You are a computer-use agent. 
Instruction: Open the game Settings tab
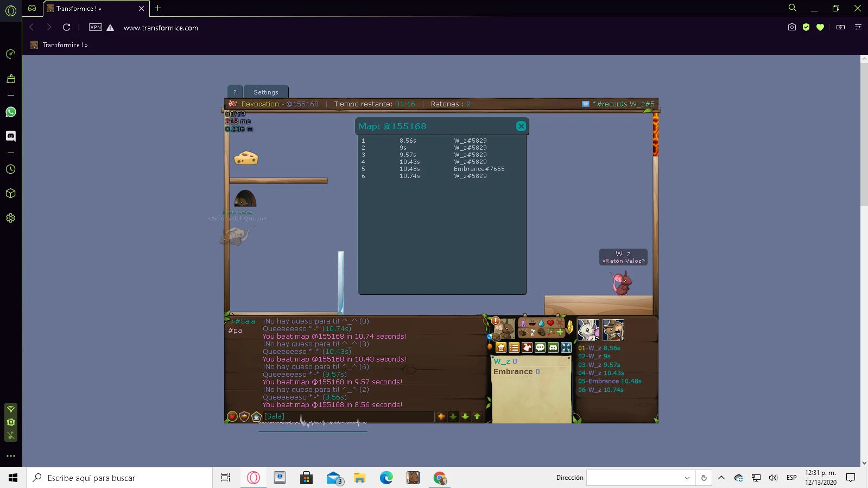pos(266,92)
